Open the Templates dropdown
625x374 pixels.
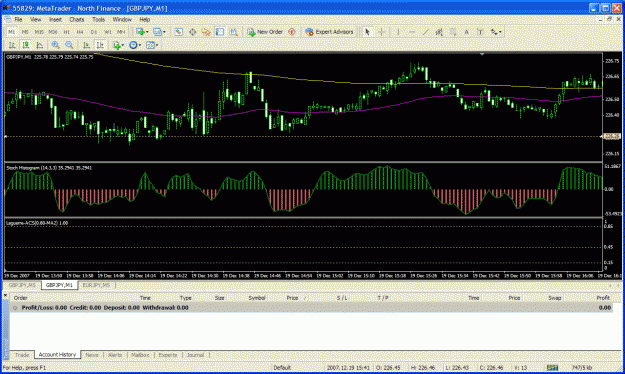pyautogui.click(x=152, y=45)
